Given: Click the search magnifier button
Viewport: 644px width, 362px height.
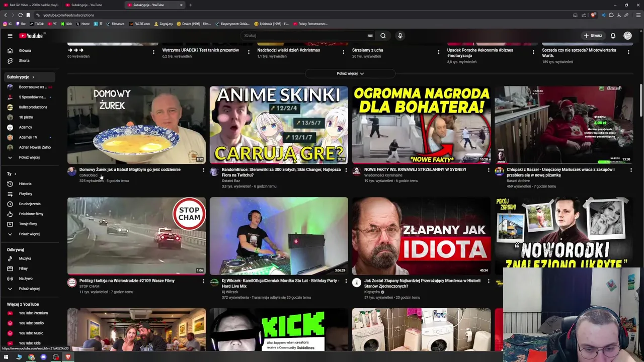Looking at the screenshot, I should (x=383, y=36).
